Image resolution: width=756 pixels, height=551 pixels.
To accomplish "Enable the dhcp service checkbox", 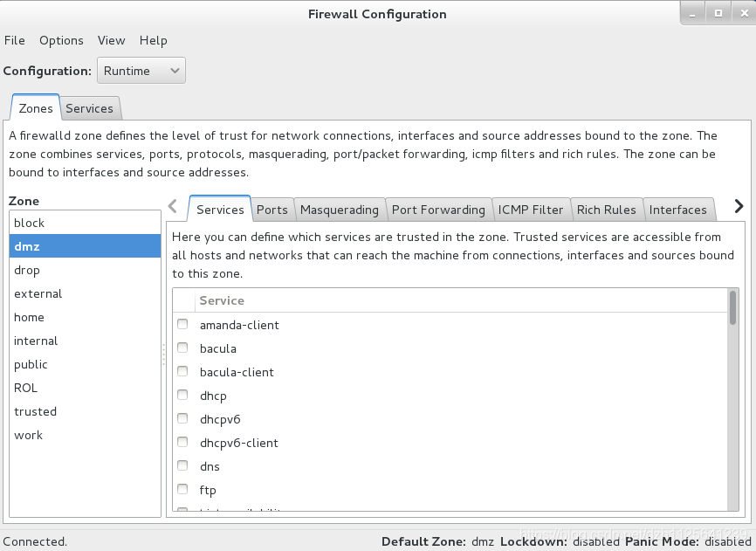I will click(x=182, y=395).
